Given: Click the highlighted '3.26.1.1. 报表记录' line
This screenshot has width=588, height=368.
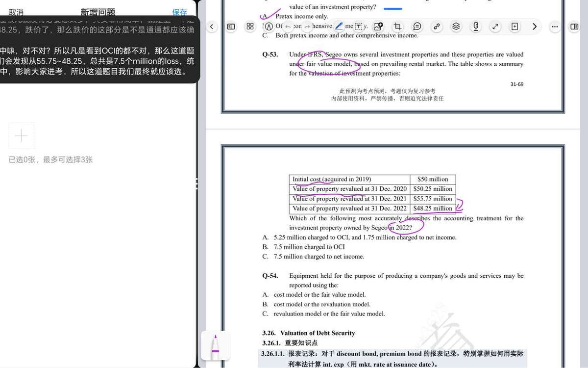Looking at the screenshot, I should 392,354.
